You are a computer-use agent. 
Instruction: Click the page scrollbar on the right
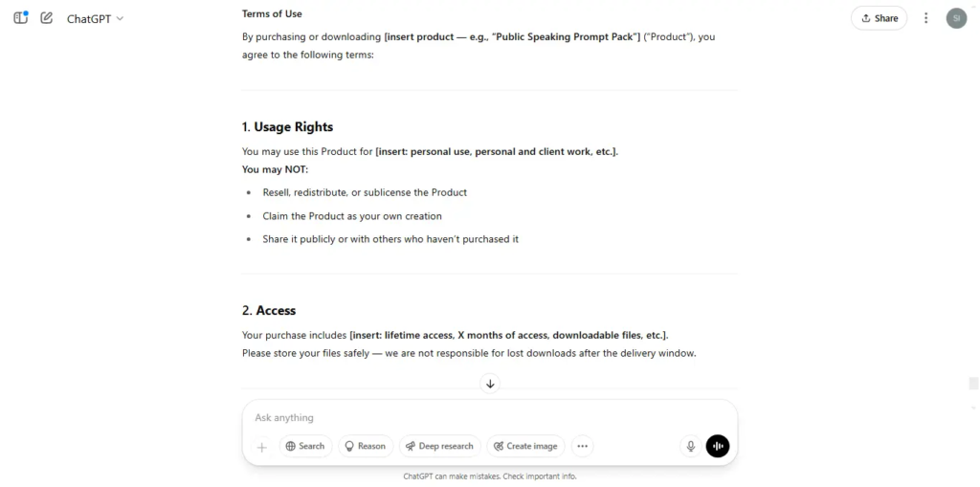coord(973,384)
